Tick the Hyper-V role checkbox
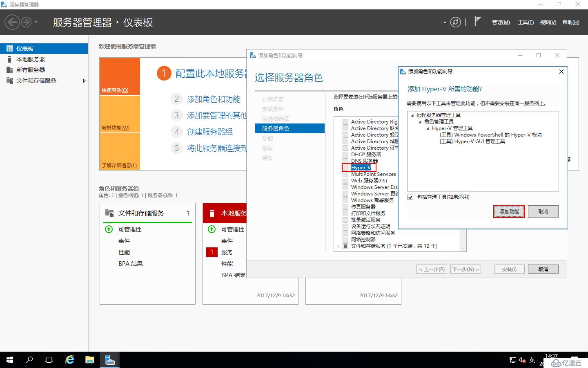588x368 pixels. [345, 168]
